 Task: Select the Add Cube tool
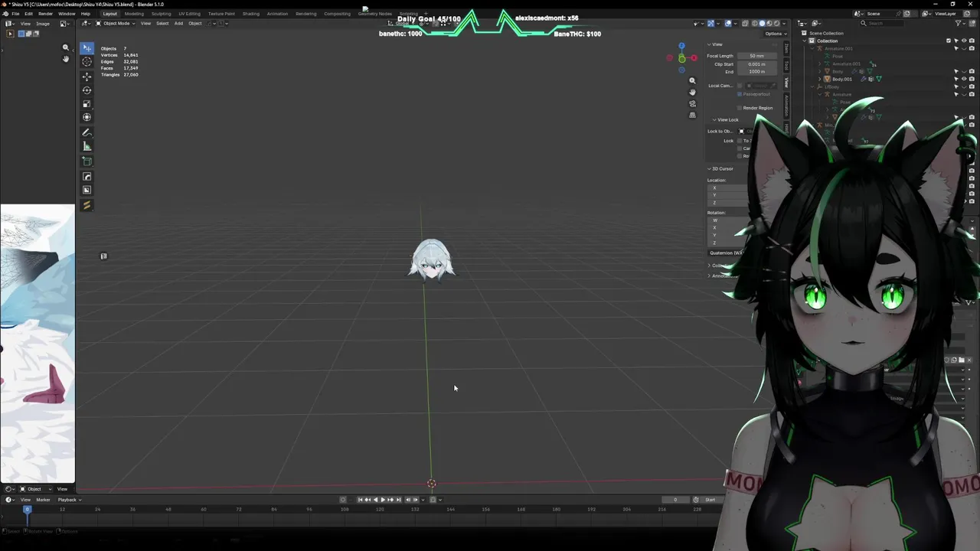87,161
